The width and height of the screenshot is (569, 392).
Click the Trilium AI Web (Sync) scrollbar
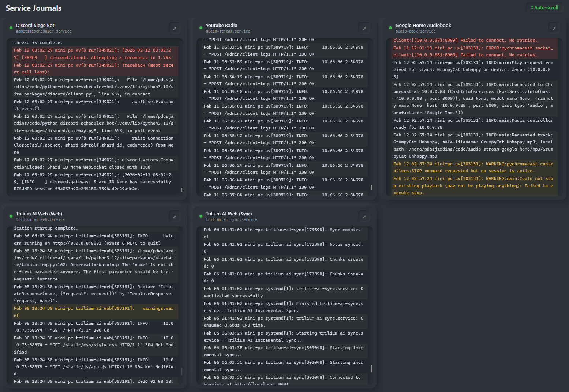(371, 368)
